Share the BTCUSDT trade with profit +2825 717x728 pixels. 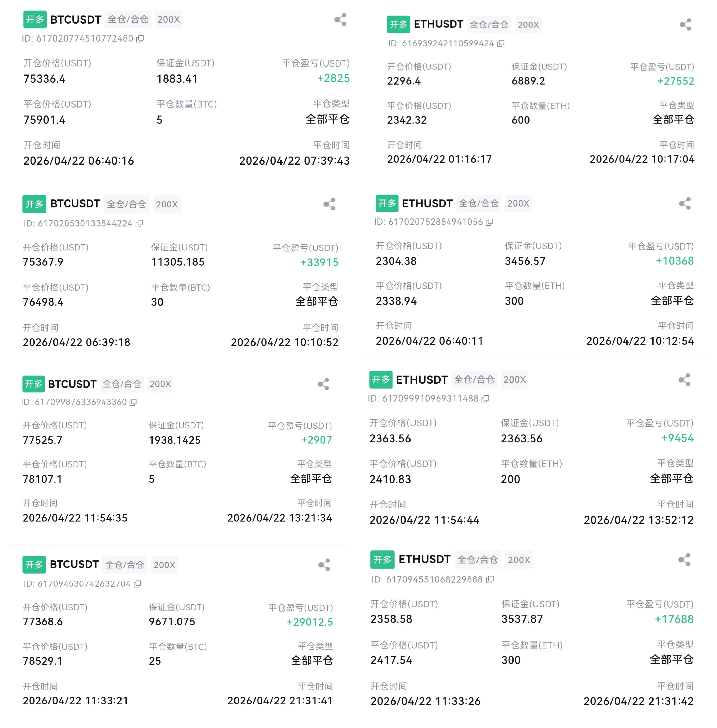pos(340,20)
